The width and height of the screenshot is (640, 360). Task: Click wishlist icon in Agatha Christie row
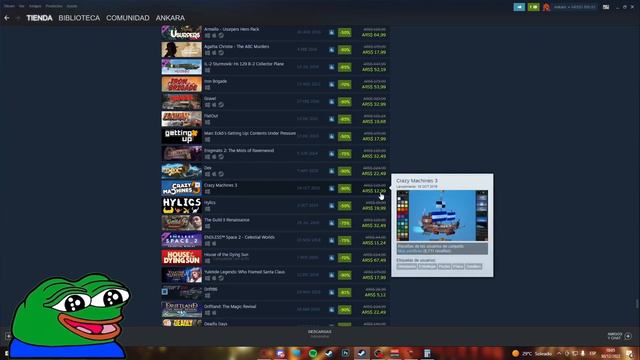click(331, 50)
